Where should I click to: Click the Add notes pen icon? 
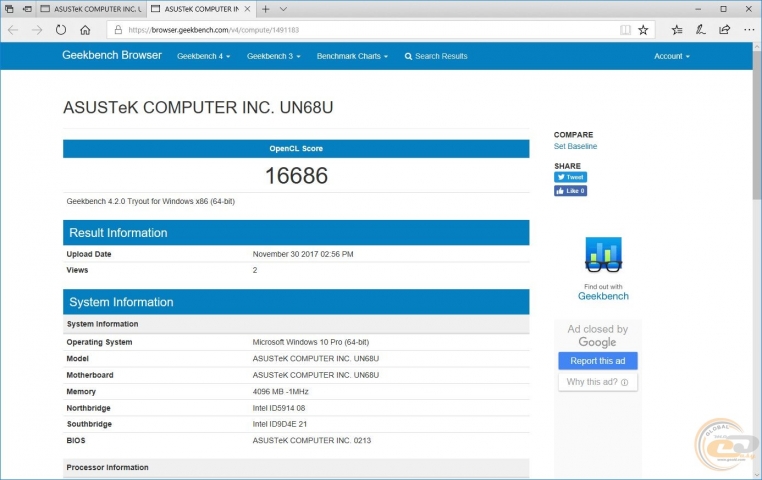tap(700, 30)
